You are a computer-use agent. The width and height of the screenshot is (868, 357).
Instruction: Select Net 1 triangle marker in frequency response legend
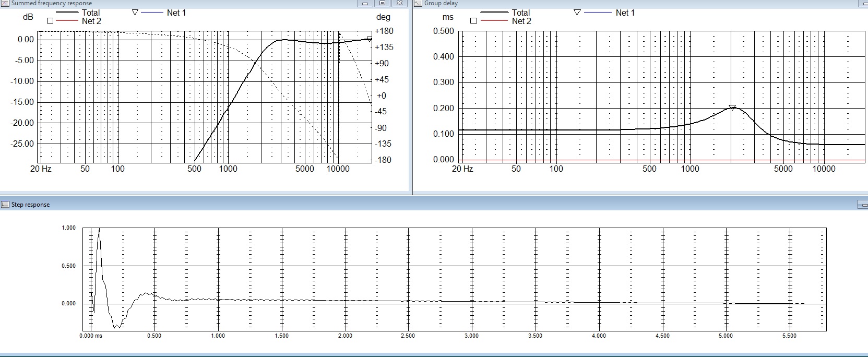coord(135,13)
